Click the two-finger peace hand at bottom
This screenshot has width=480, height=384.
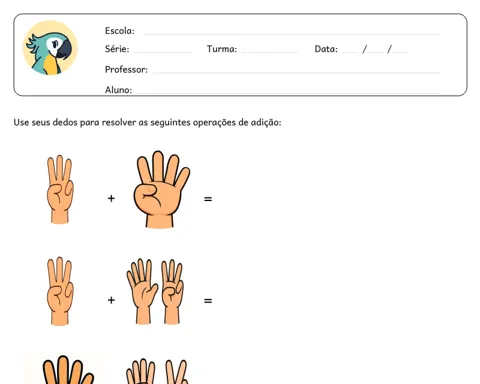point(177,372)
